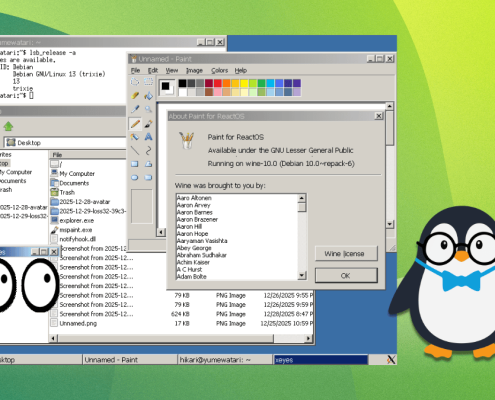Choose the orange swatch in Paint palette

(226, 83)
